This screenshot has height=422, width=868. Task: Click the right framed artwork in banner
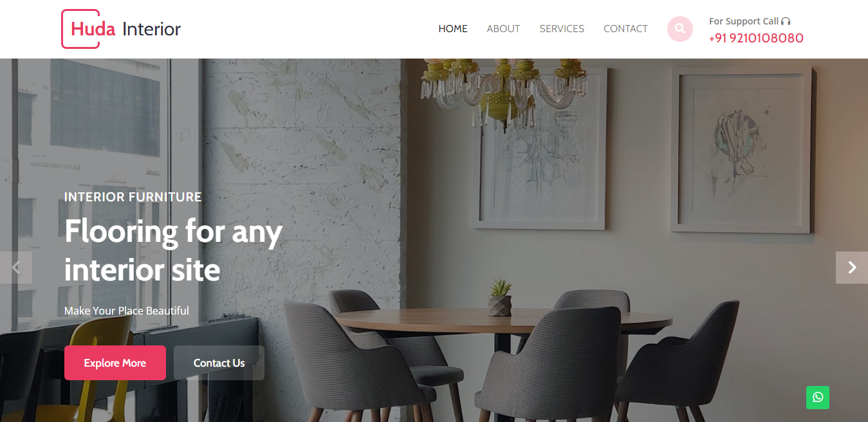pyautogui.click(x=742, y=151)
